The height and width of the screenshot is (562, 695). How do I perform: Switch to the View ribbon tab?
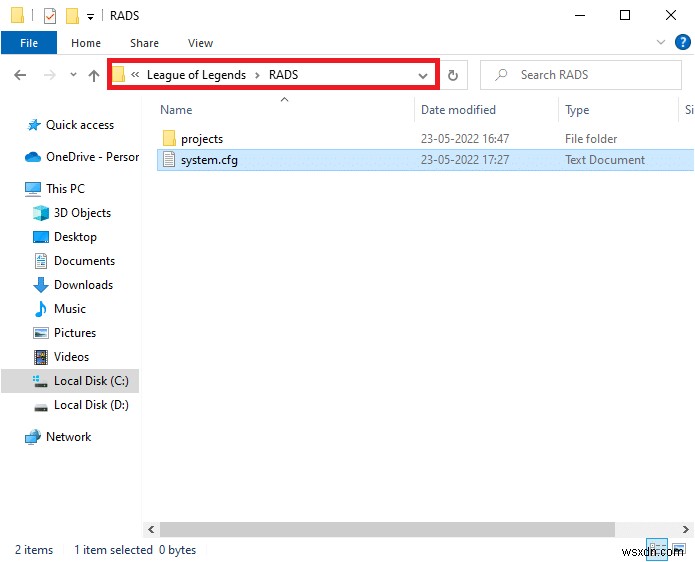[200, 43]
